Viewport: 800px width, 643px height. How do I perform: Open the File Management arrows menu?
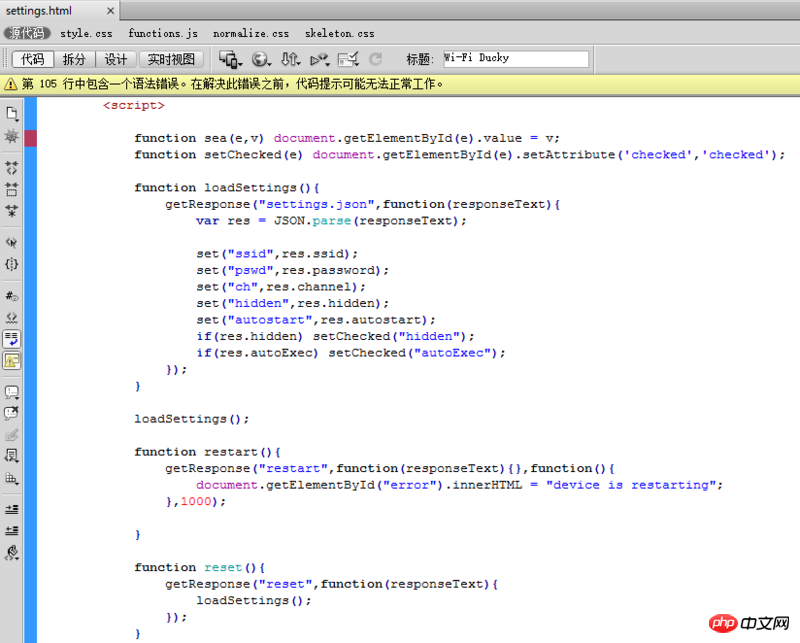point(291,59)
